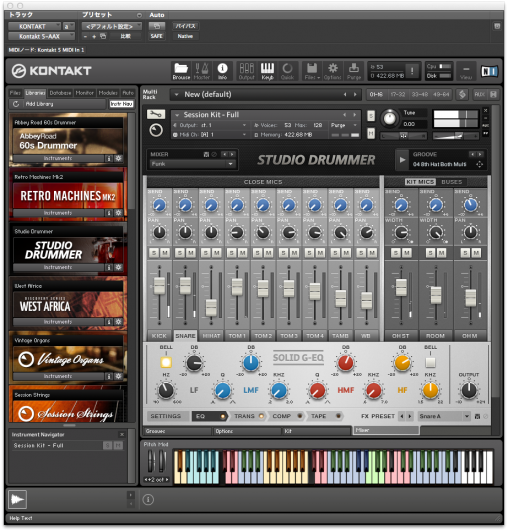Viewport: 508px width, 531px height.
Task: Open the Session Kit - Full instrument menu
Action: pos(265,115)
